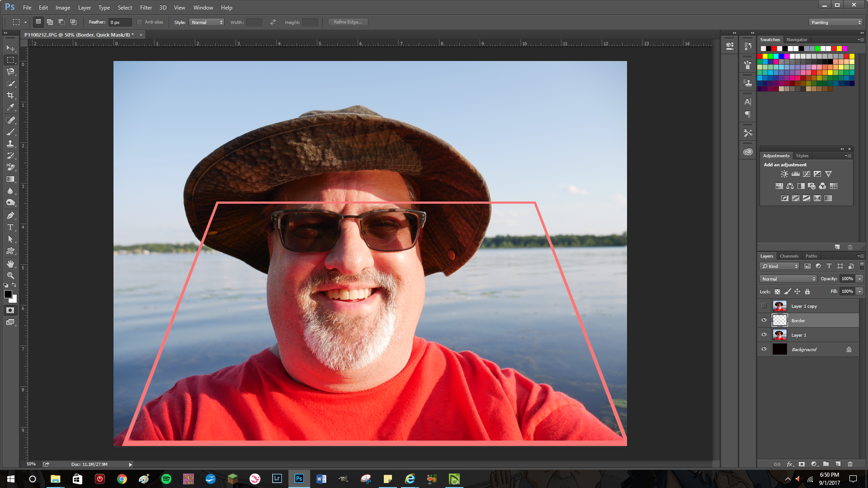Add Levels adjustment
This screenshot has height=488, width=868.
pos(796,174)
